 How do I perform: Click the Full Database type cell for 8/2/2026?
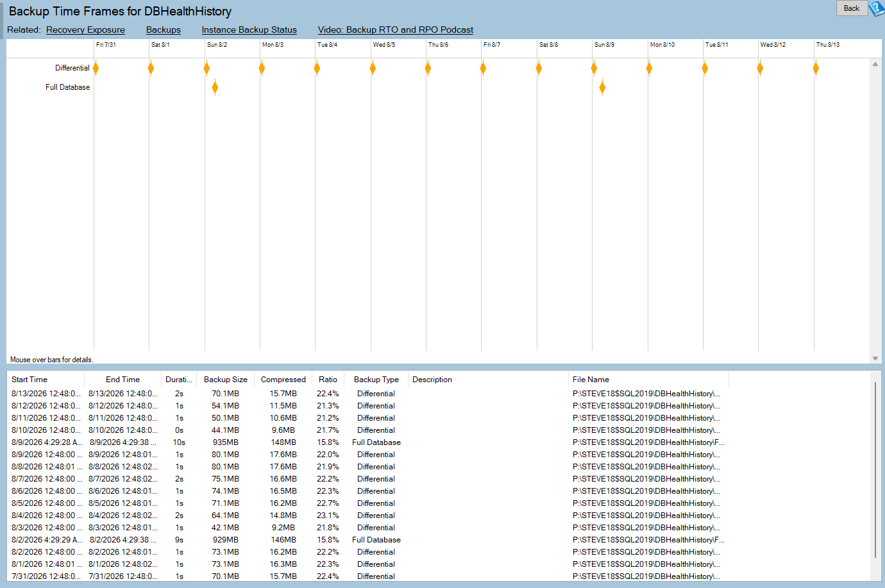pyautogui.click(x=376, y=540)
